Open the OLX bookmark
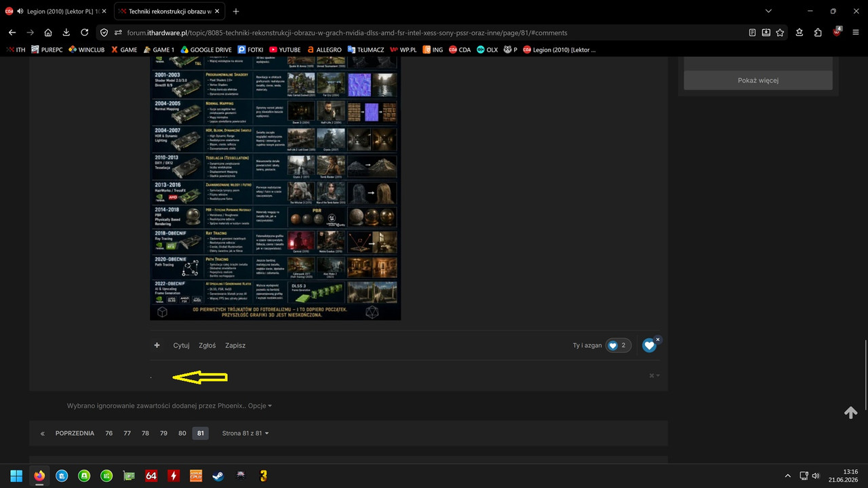The width and height of the screenshot is (868, 488). click(x=487, y=49)
